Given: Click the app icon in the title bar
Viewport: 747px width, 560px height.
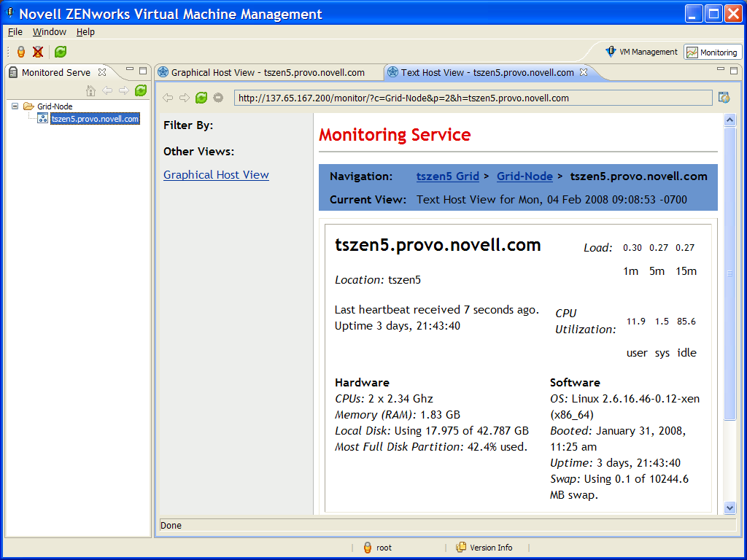Looking at the screenshot, I should click(x=9, y=13).
